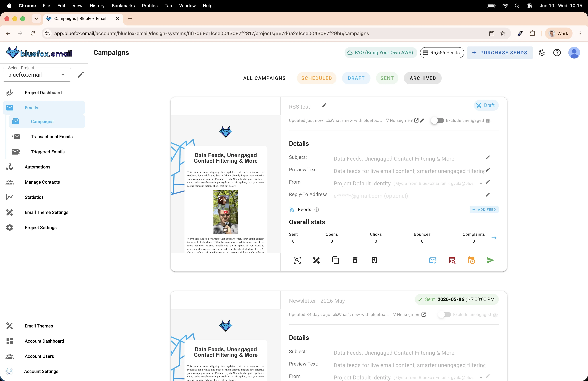588x381 pixels.
Task: Filter by DRAFT campaigns
Action: 356,78
